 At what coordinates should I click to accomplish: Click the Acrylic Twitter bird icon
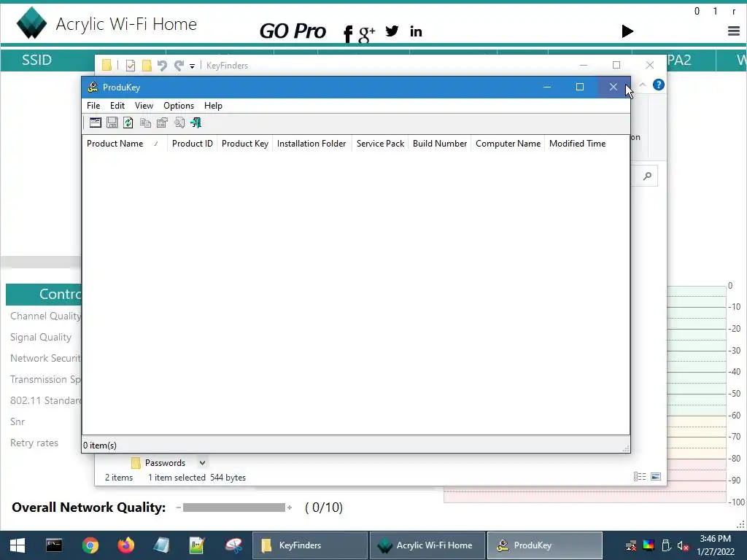[392, 31]
